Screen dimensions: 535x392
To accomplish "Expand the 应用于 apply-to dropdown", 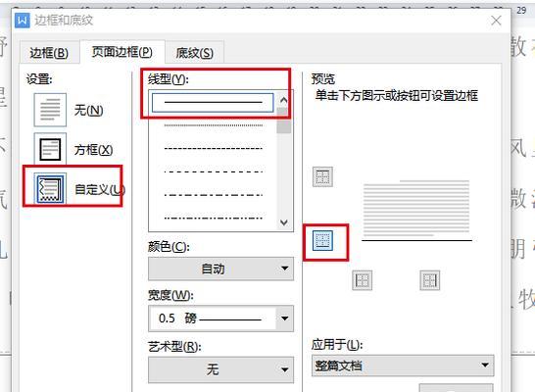I will [403, 366].
